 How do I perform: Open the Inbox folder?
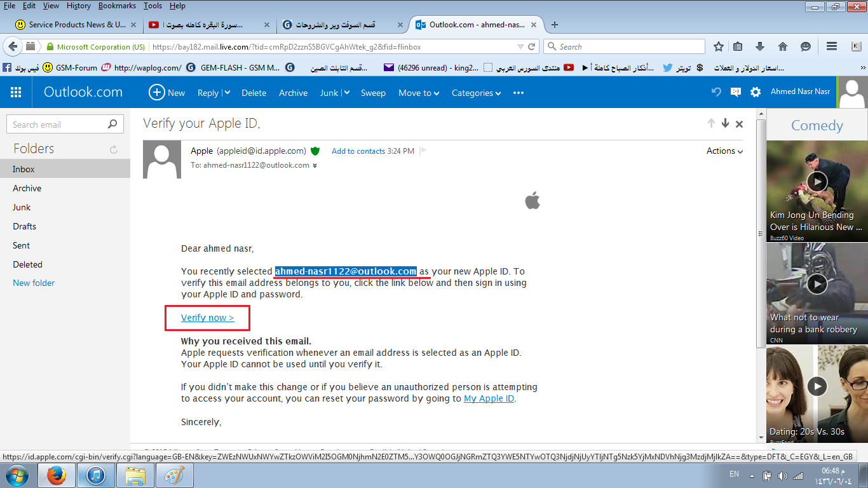[x=65, y=169]
